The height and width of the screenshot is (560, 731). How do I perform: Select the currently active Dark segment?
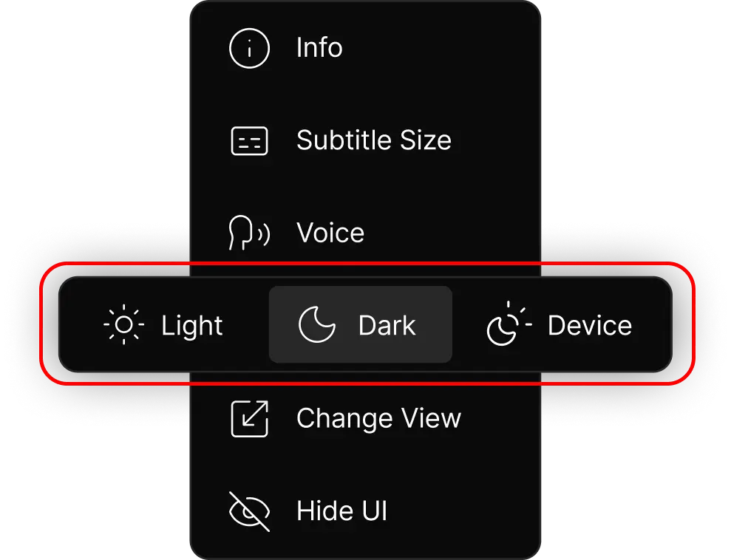(x=361, y=324)
